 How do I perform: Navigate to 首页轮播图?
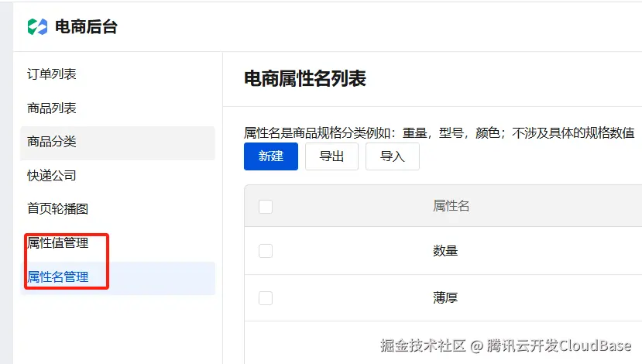[58, 209]
